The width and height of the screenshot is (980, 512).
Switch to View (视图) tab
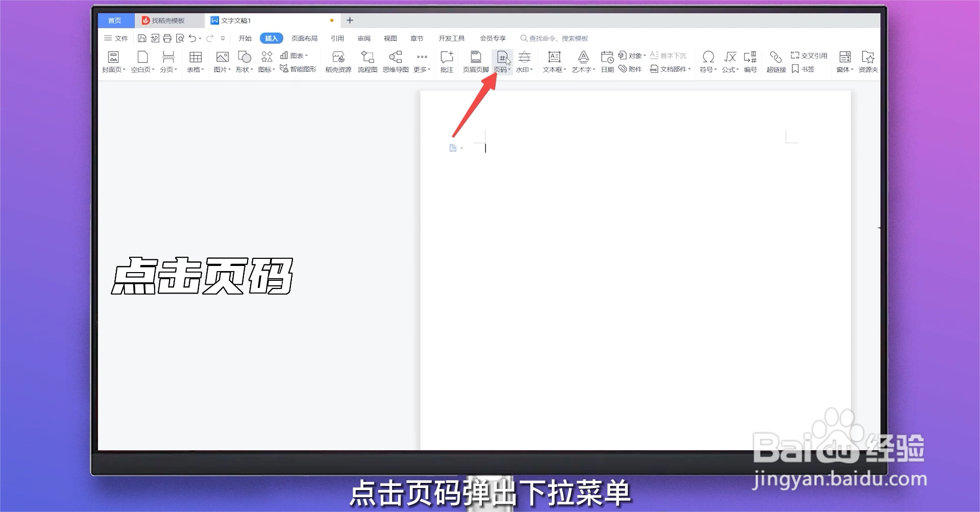point(390,38)
